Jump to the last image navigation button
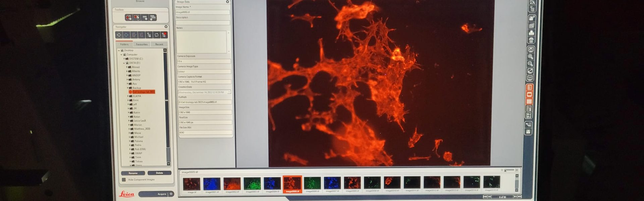This screenshot has height=201, width=644. (520, 197)
